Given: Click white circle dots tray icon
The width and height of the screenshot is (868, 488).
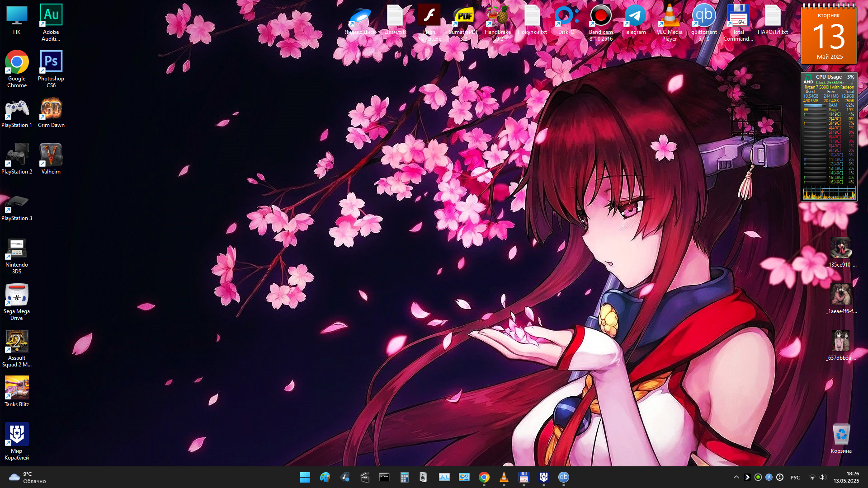Looking at the screenshot, I should [x=780, y=477].
